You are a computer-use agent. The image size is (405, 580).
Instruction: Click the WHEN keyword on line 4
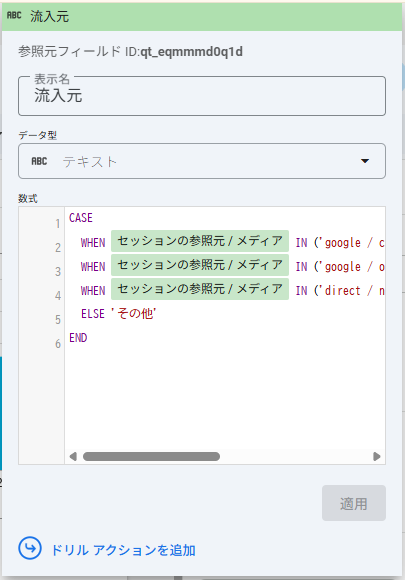(93, 291)
